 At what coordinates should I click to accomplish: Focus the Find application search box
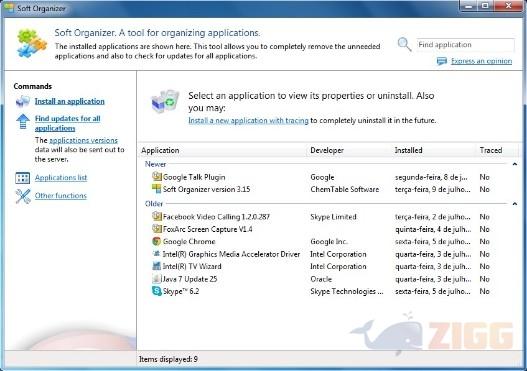click(465, 45)
